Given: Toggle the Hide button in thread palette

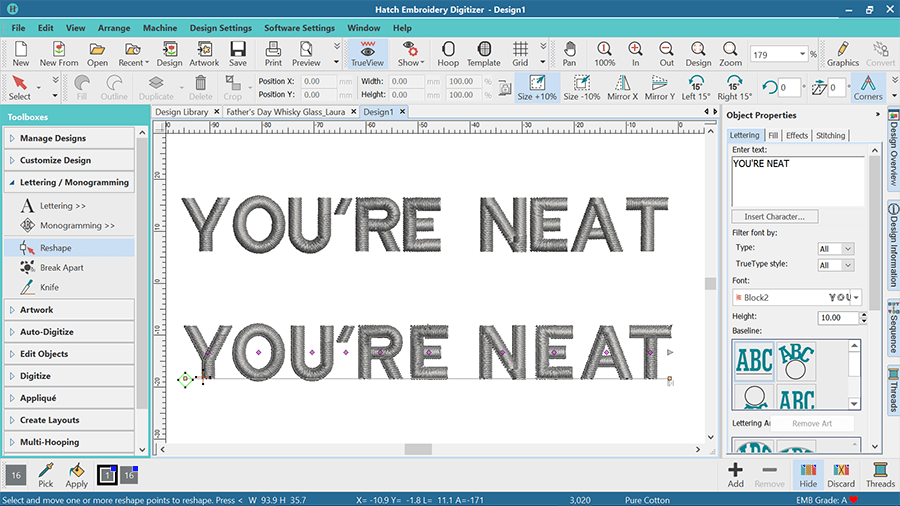Looking at the screenshot, I should tap(808, 474).
